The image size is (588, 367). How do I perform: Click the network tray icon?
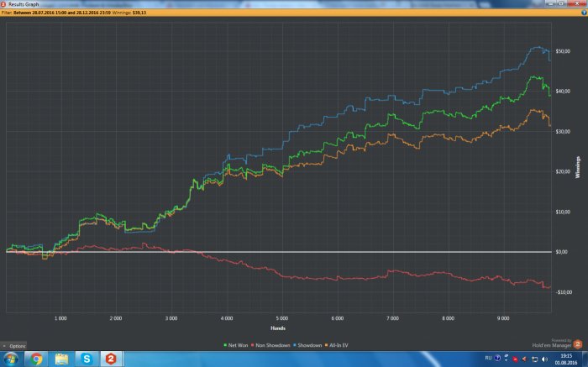pyautogui.click(x=535, y=359)
